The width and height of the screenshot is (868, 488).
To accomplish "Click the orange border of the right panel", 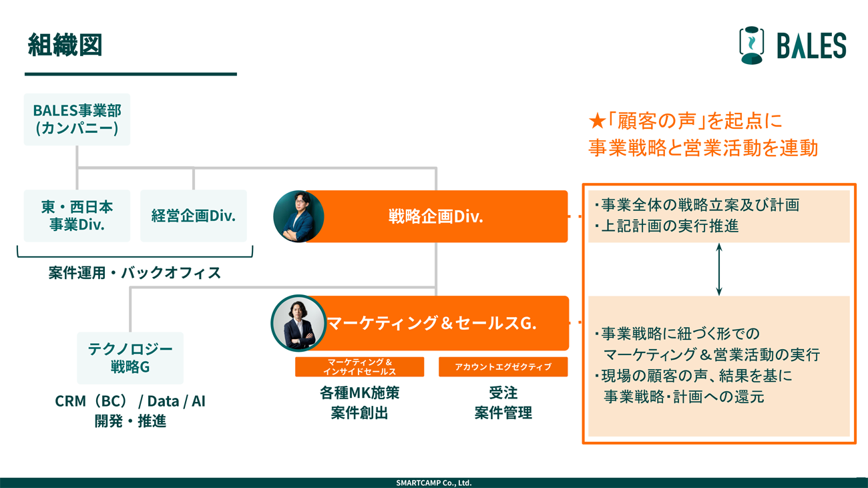I will [x=718, y=184].
